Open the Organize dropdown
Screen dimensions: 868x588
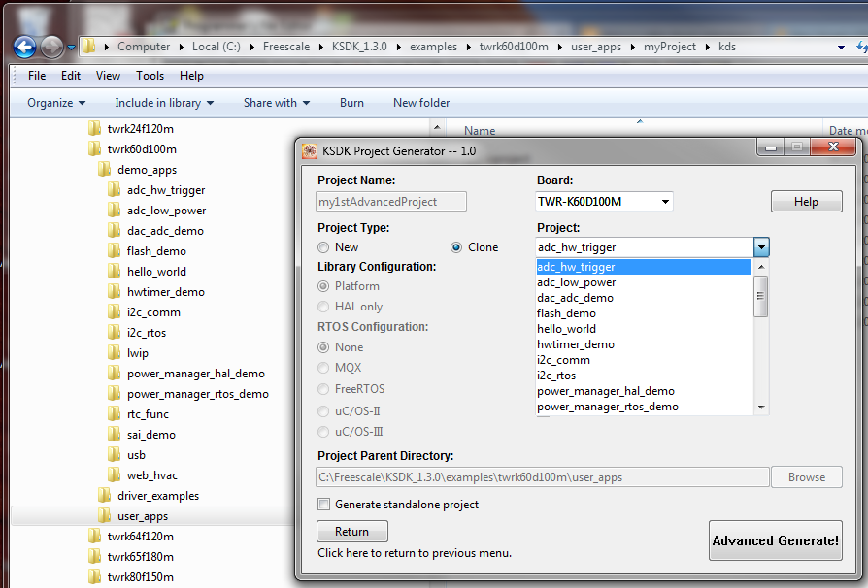pos(56,103)
